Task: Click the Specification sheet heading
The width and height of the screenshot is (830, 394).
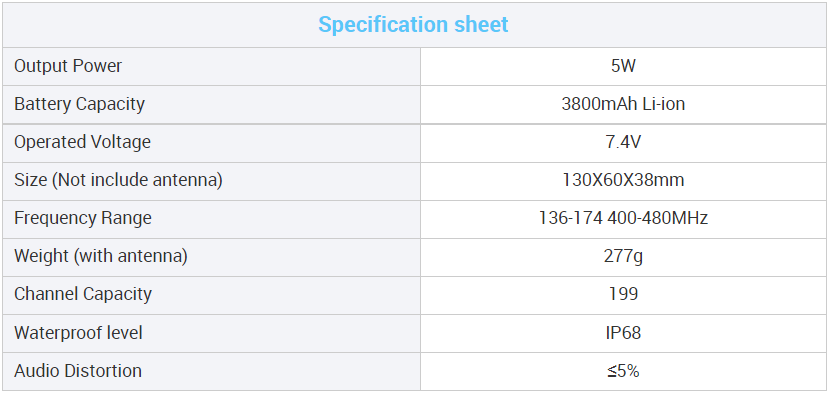Action: 413,25
